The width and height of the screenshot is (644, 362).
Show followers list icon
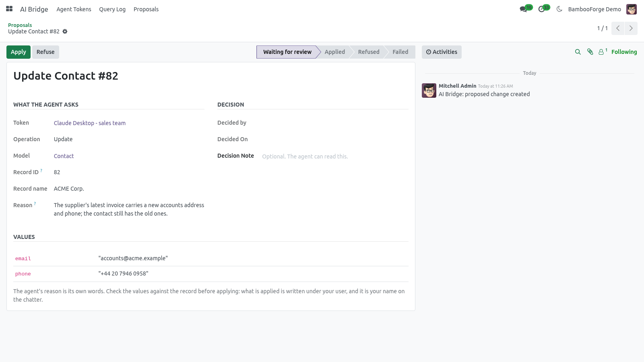click(603, 52)
